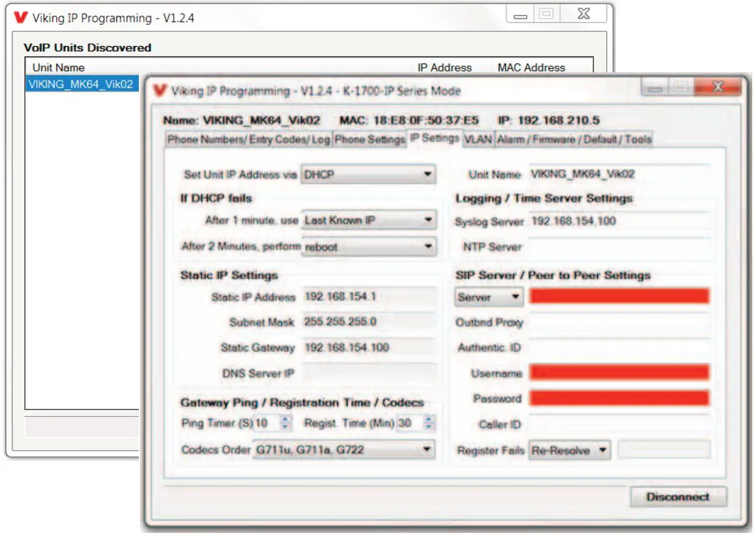Open the After 2 Minutes perform dropdown
The image size is (756, 536).
pos(368,247)
